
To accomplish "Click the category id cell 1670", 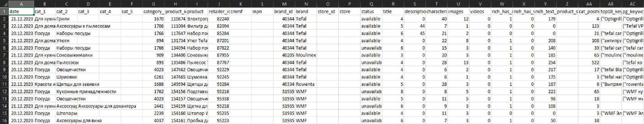I will (x=153, y=19).
